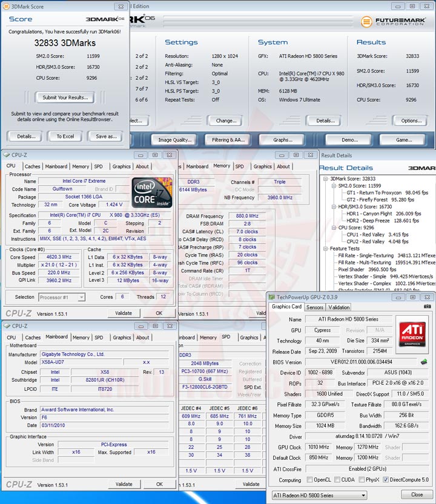Click OK in the Processor CPU-Z window

coord(159,313)
